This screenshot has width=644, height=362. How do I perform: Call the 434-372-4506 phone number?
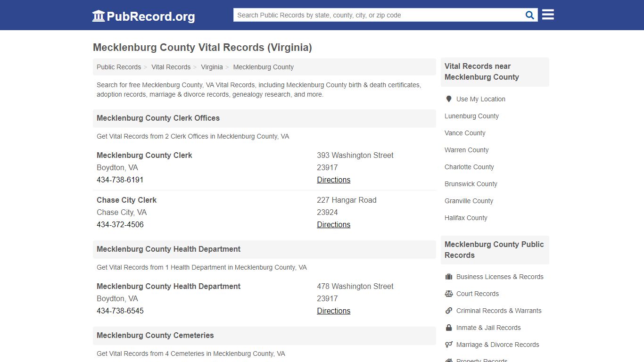pos(120,224)
